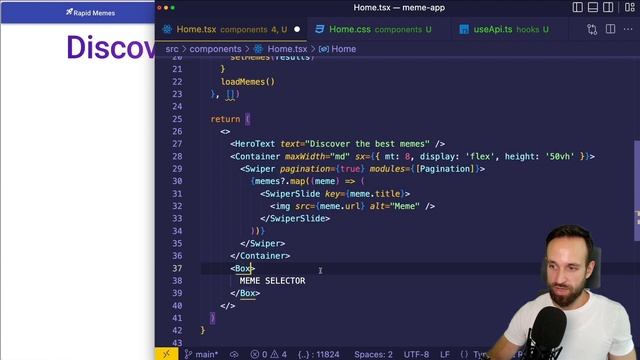The height and width of the screenshot is (360, 640).
Task: Click 'memes?.map' on line 30
Action: pos(280,181)
